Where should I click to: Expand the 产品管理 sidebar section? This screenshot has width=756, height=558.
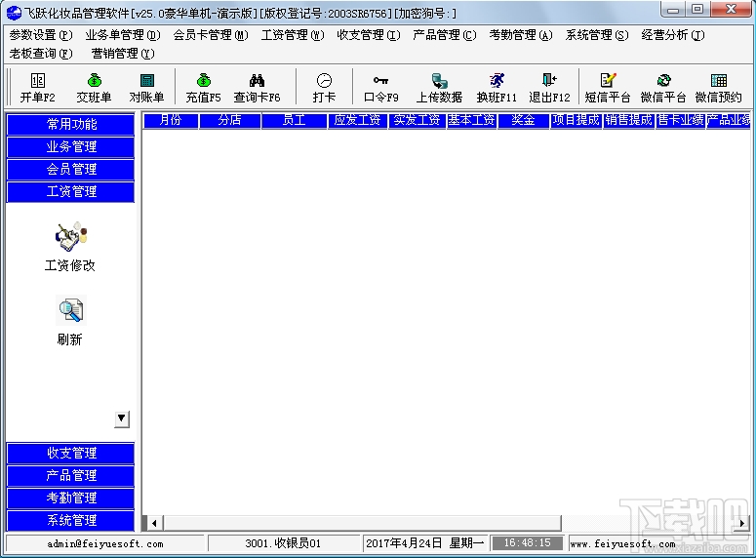70,475
